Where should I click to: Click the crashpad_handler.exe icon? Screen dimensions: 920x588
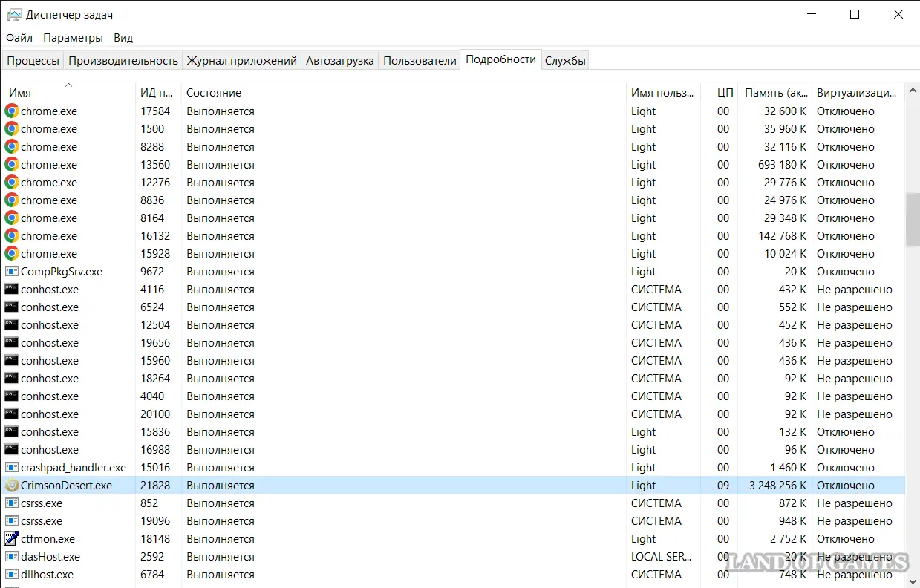(12, 468)
